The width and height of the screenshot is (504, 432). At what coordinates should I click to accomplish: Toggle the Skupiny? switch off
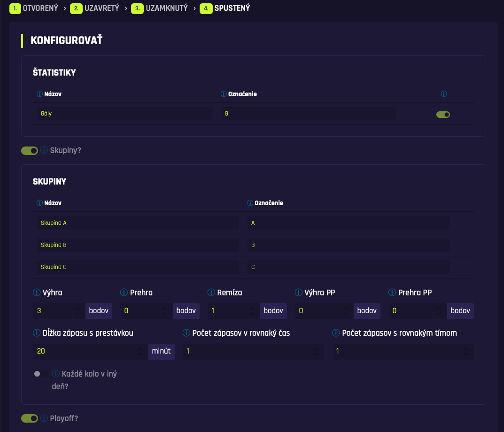30,151
